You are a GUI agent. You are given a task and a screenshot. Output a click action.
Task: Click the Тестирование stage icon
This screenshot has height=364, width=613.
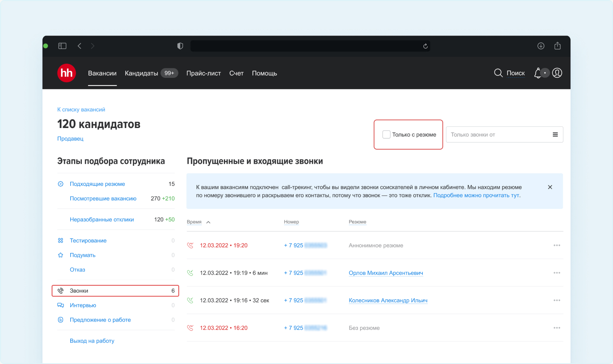click(61, 241)
